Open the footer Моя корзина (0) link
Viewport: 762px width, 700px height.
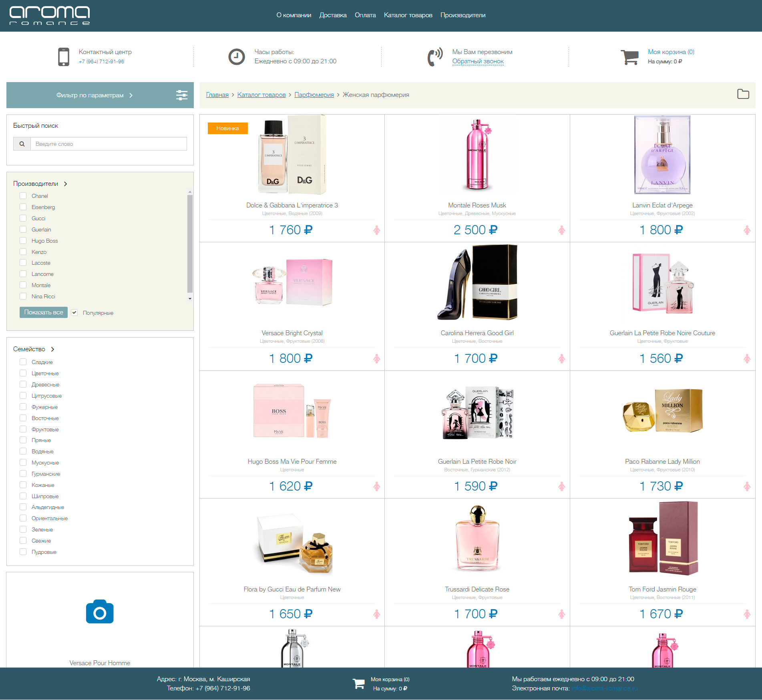pos(390,680)
